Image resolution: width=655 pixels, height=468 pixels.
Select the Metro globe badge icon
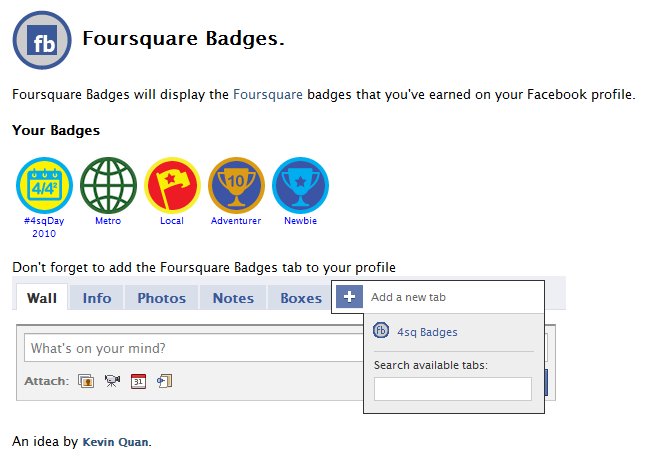pyautogui.click(x=108, y=185)
